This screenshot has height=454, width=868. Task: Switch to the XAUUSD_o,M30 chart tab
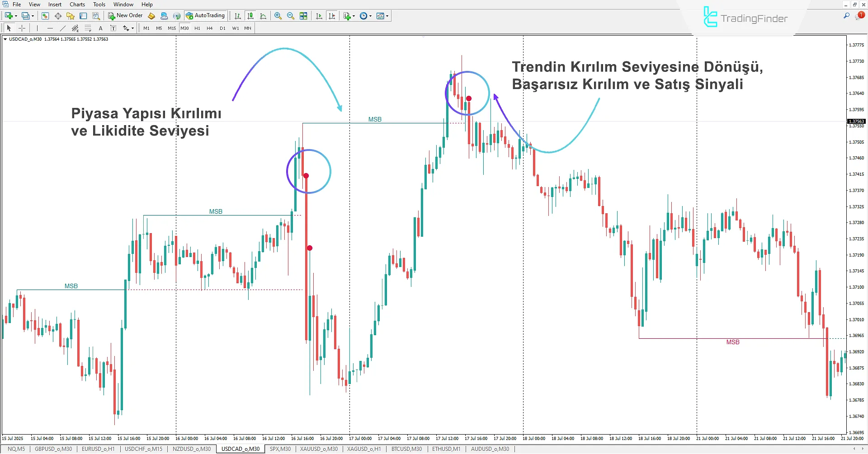tap(319, 449)
